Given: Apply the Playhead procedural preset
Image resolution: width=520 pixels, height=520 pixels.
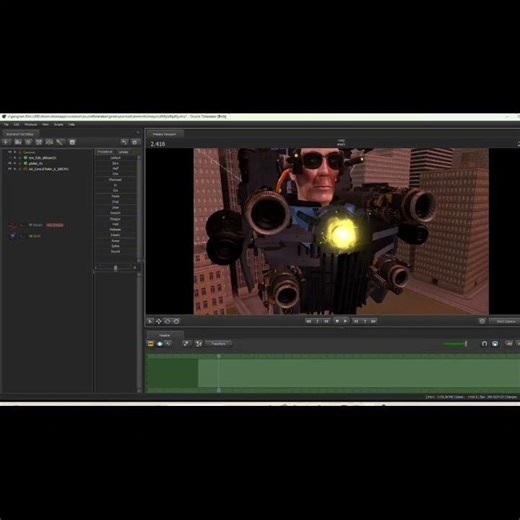Looking at the screenshot, I should [x=115, y=180].
